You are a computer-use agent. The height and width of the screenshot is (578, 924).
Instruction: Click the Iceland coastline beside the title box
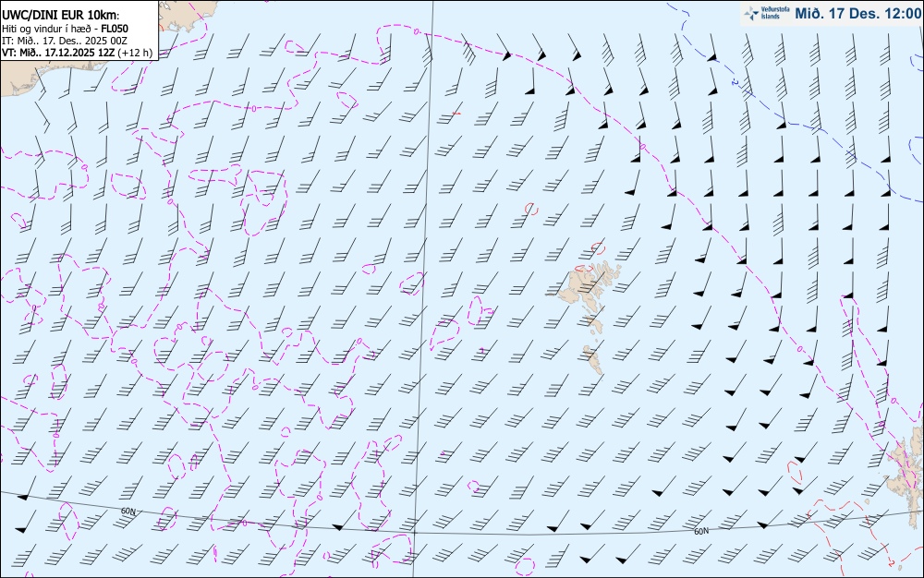click(188, 18)
